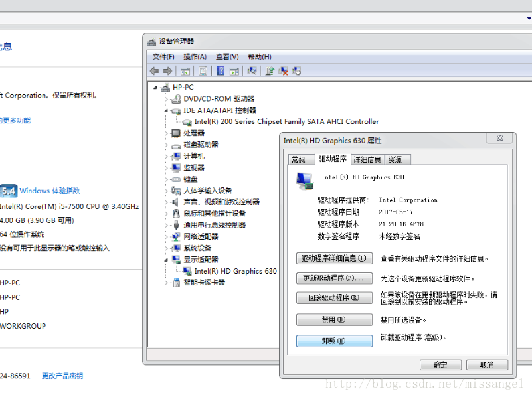
Task: Click the disable device toolbar icon
Action: click(x=296, y=71)
